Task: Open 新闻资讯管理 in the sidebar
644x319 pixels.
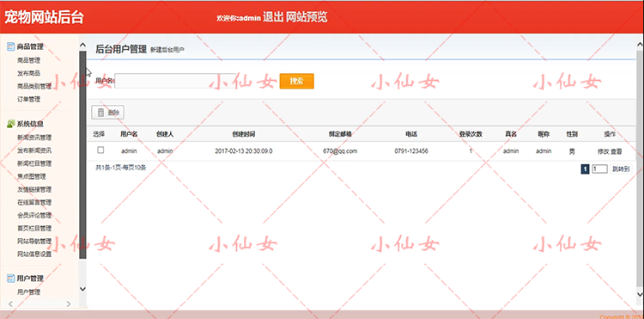Action: pos(34,138)
